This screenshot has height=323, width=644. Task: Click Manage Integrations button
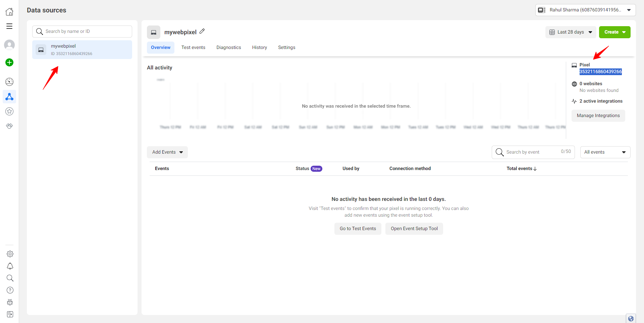pos(598,116)
